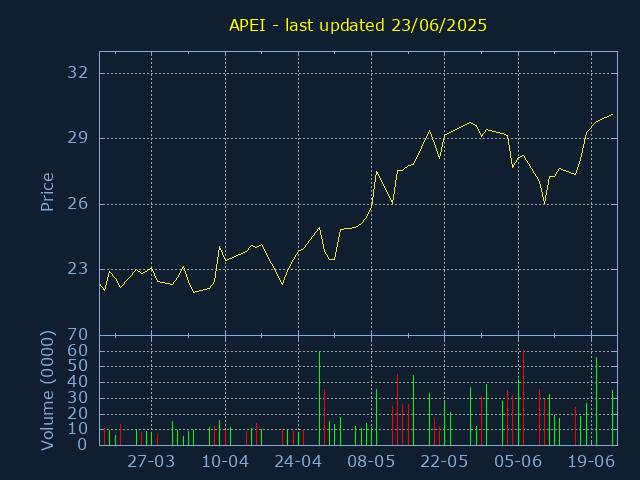This screenshot has width=640, height=480.
Task: Click the last green volume bar on right edge
Action: pyautogui.click(x=612, y=417)
